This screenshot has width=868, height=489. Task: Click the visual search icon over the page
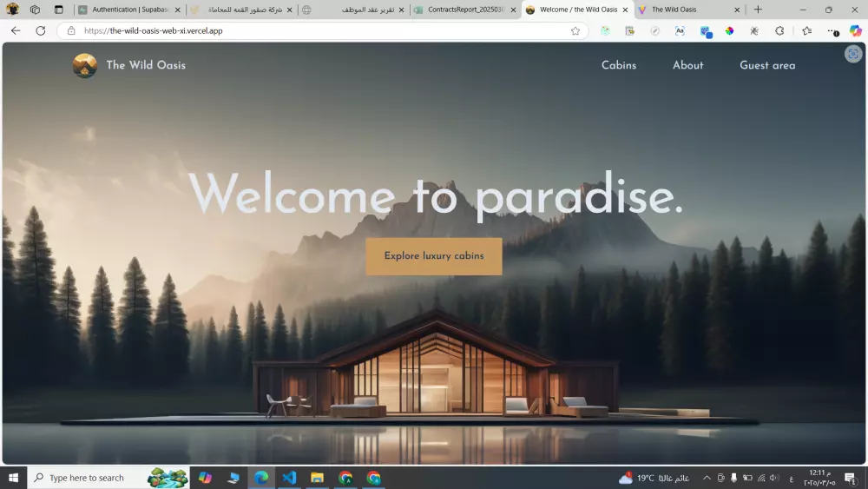[x=853, y=54]
